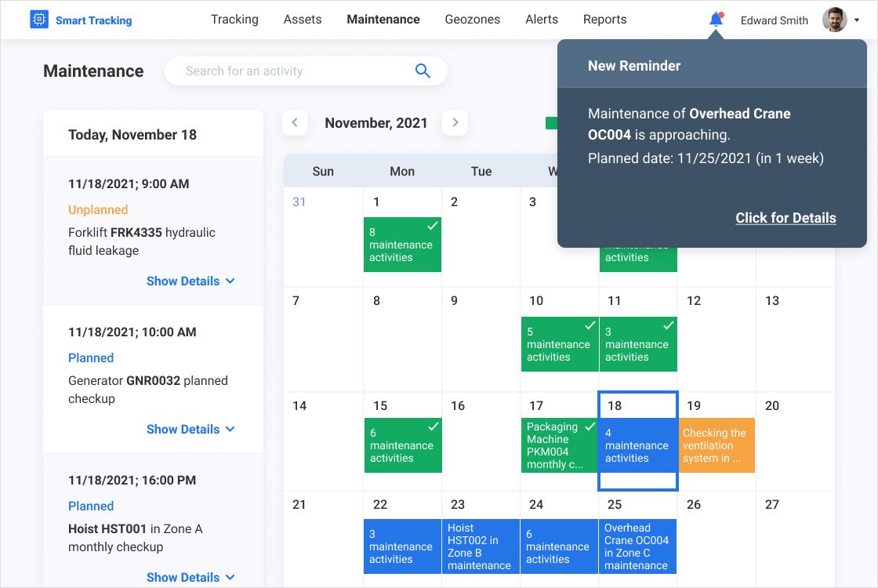The image size is (878, 588).
Task: Open notifications bell icon
Action: (x=716, y=20)
